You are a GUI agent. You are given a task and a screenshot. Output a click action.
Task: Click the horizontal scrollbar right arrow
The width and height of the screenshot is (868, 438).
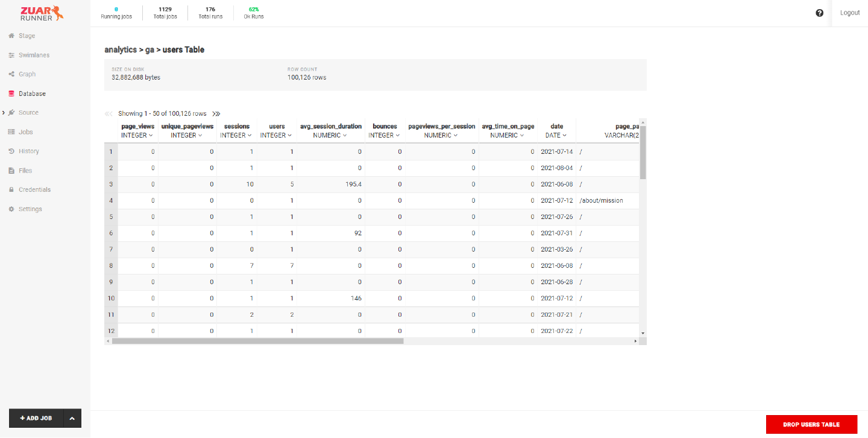635,341
